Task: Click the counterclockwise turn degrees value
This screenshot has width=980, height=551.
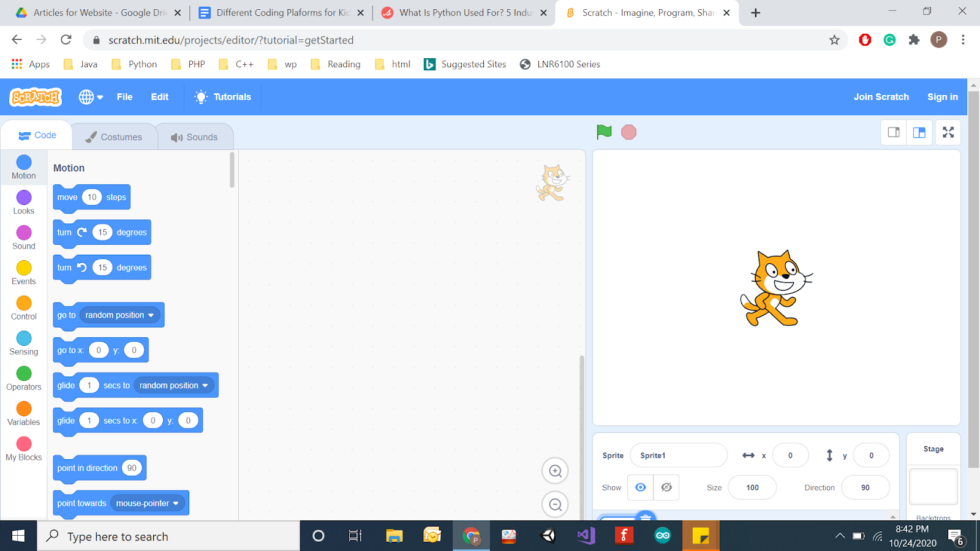Action: point(102,268)
